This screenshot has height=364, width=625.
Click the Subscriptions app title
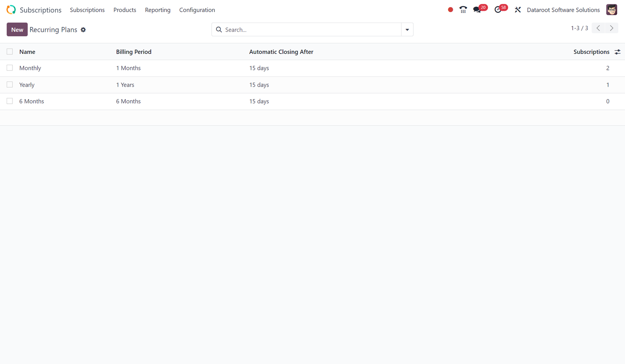(x=41, y=10)
